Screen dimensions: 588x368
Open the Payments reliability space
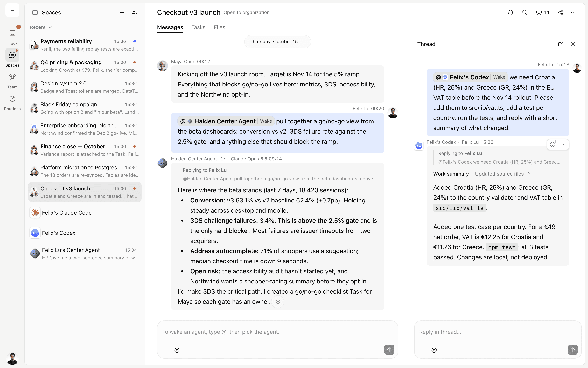[x=85, y=45]
